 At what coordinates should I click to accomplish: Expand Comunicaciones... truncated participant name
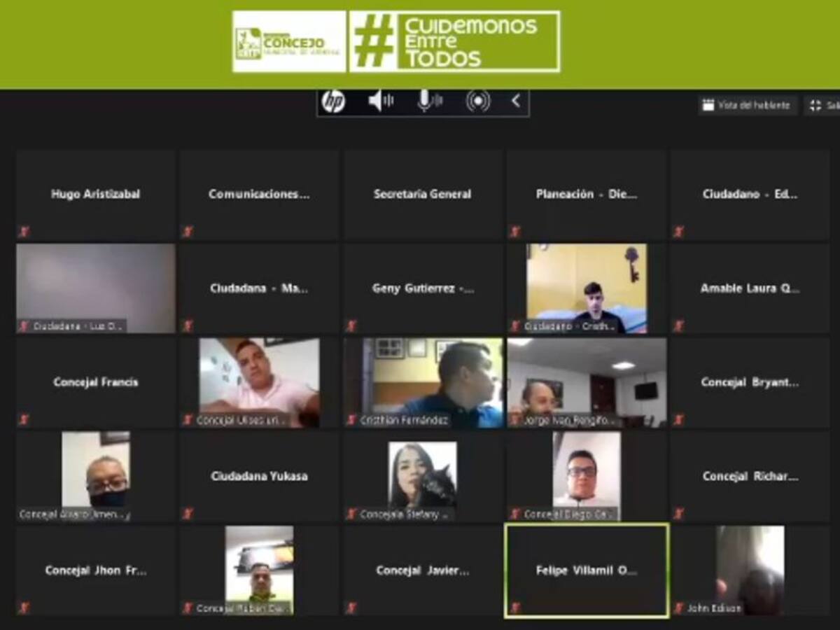point(259,194)
